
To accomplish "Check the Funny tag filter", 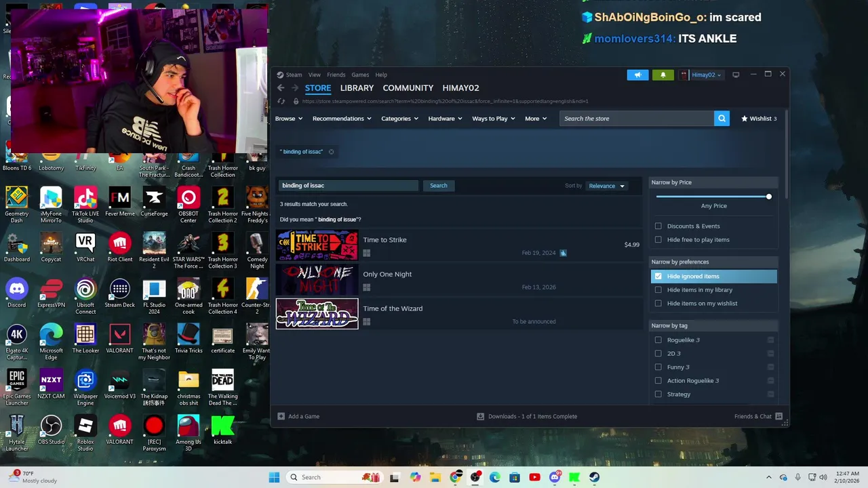I will pos(658,367).
